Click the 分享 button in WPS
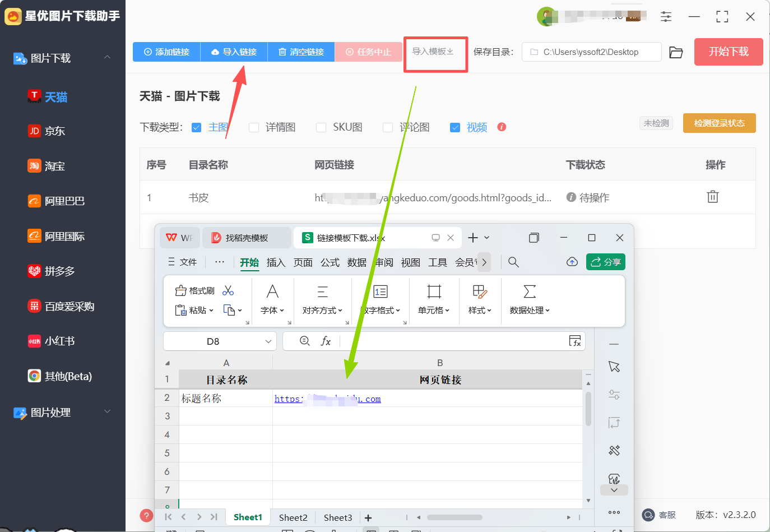 606,262
